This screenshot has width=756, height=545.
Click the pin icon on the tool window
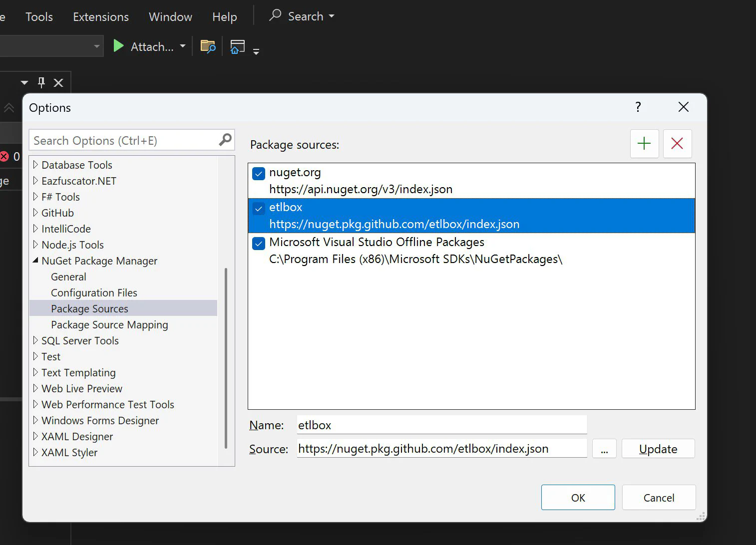[41, 82]
